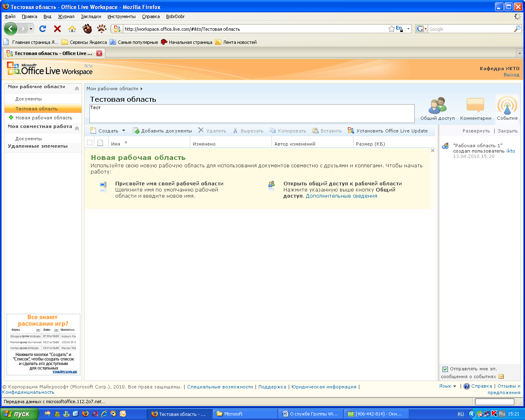Viewport: 525px width, 420px height.
Task: Open Сервисы Яндекса bookmark folder
Action: [x=84, y=42]
